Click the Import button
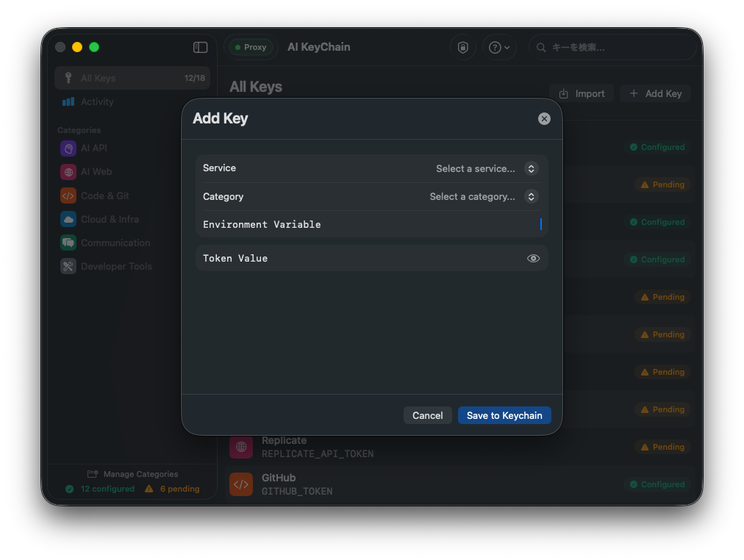Screen dimensions: 744x560 coord(582,94)
